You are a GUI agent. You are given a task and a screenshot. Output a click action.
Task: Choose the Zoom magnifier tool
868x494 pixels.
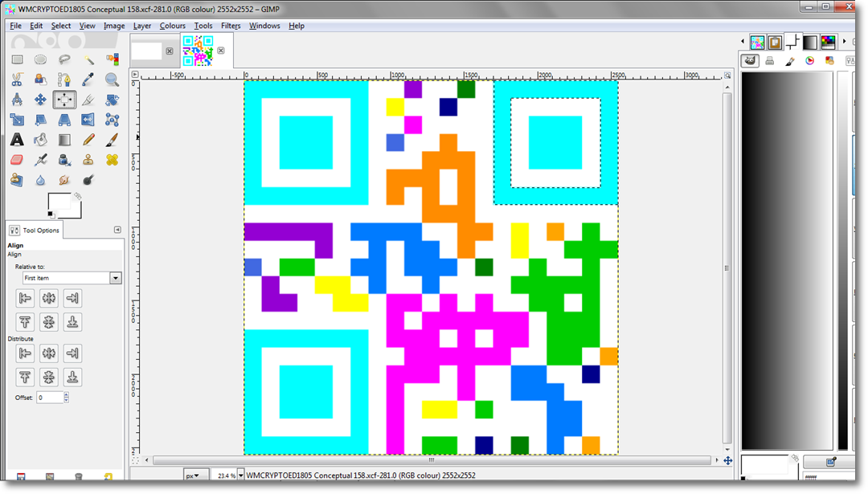point(112,80)
